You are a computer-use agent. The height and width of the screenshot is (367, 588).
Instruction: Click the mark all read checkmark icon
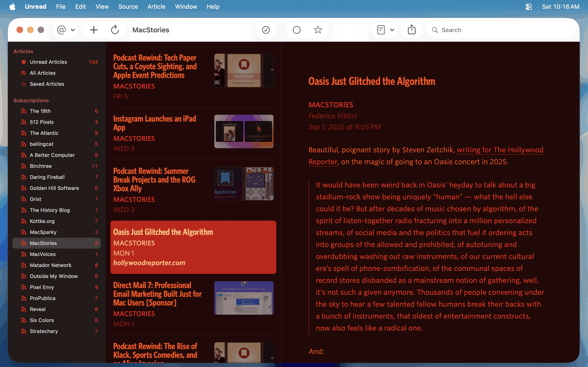coord(266,30)
